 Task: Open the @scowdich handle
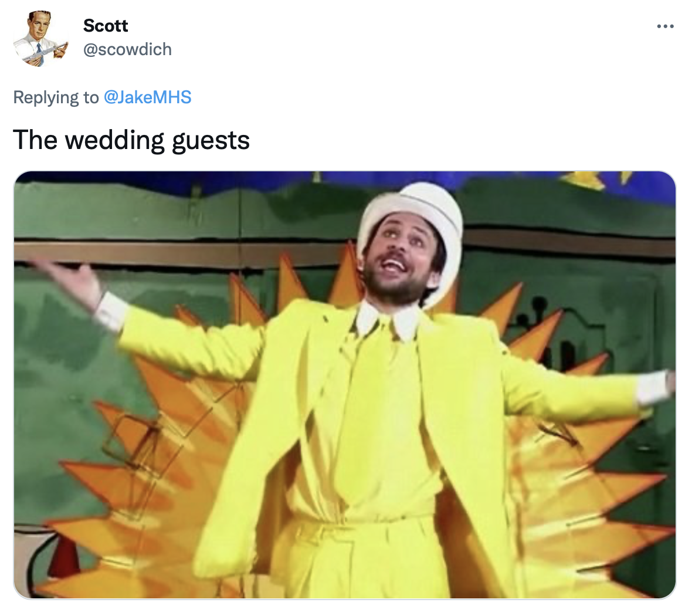pos(127,49)
